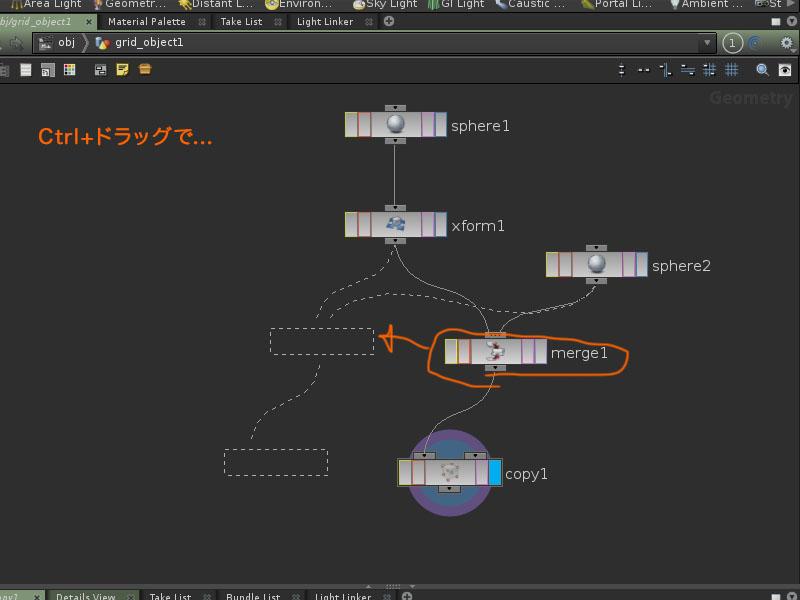Toggle grid display icon in network toolbar
800x600 pixels.
pos(732,70)
